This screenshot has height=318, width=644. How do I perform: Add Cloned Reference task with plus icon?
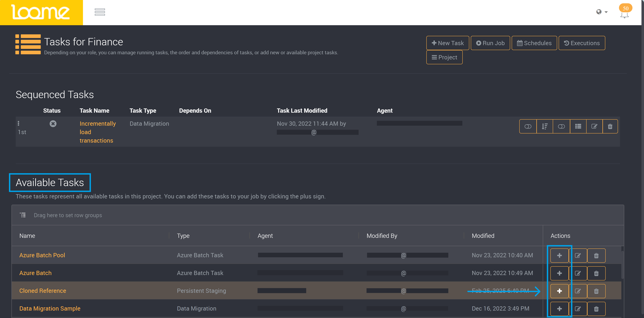(560, 291)
